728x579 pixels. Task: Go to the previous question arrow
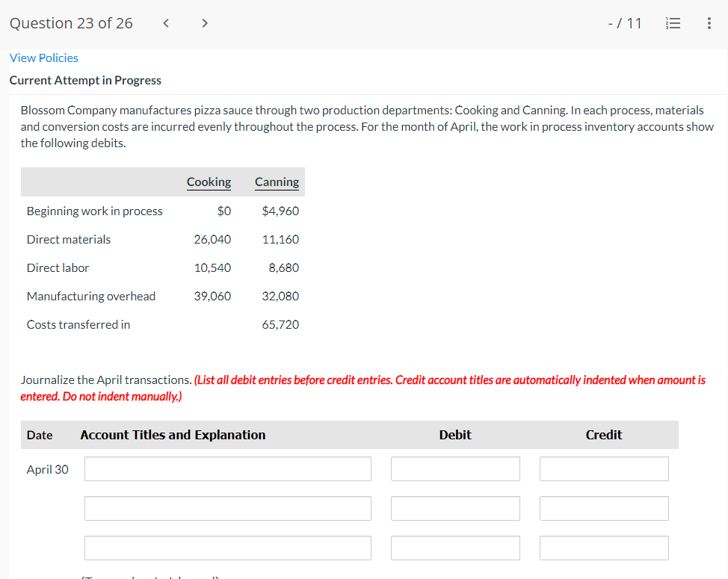click(166, 22)
